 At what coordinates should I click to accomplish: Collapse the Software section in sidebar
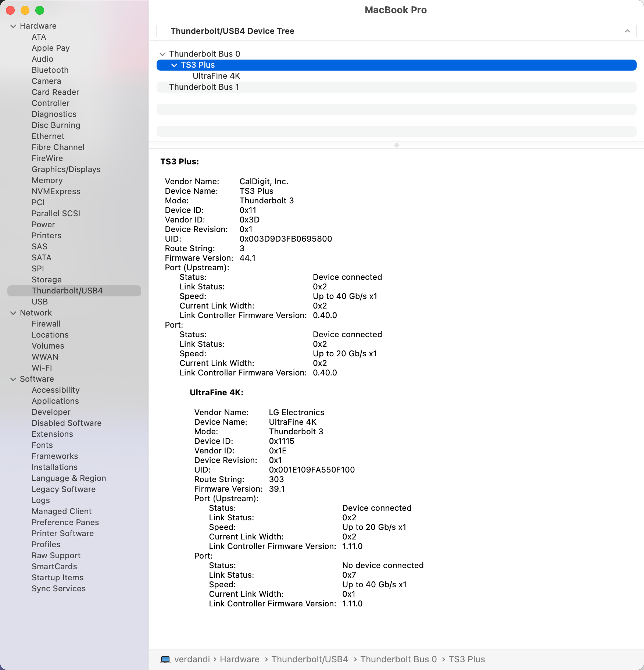tap(13, 379)
